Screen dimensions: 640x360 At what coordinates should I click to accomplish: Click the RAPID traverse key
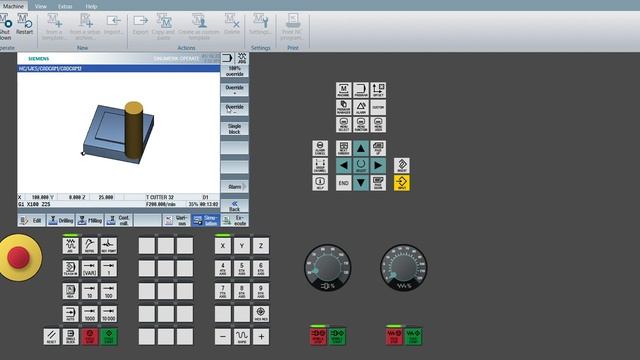(242, 336)
